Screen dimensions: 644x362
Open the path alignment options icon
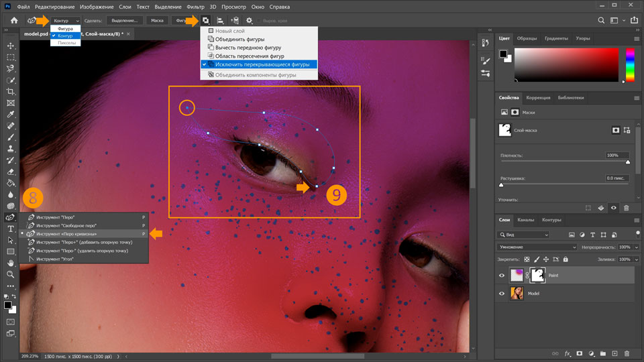[220, 21]
